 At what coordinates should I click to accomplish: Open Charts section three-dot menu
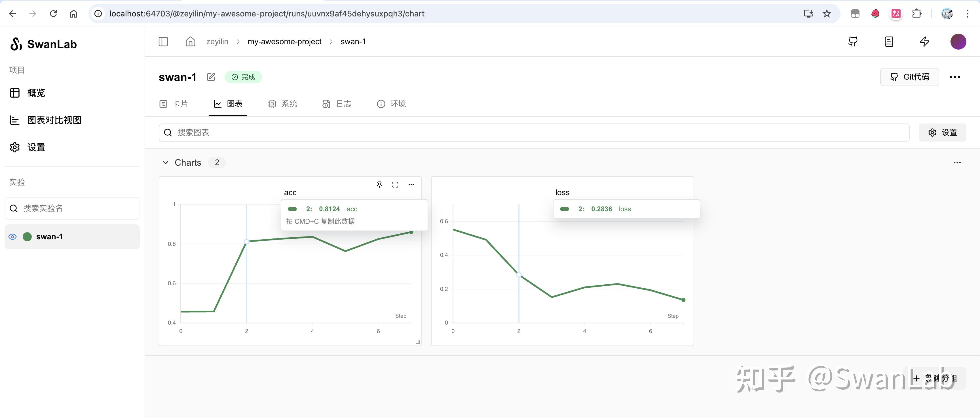pyautogui.click(x=957, y=163)
